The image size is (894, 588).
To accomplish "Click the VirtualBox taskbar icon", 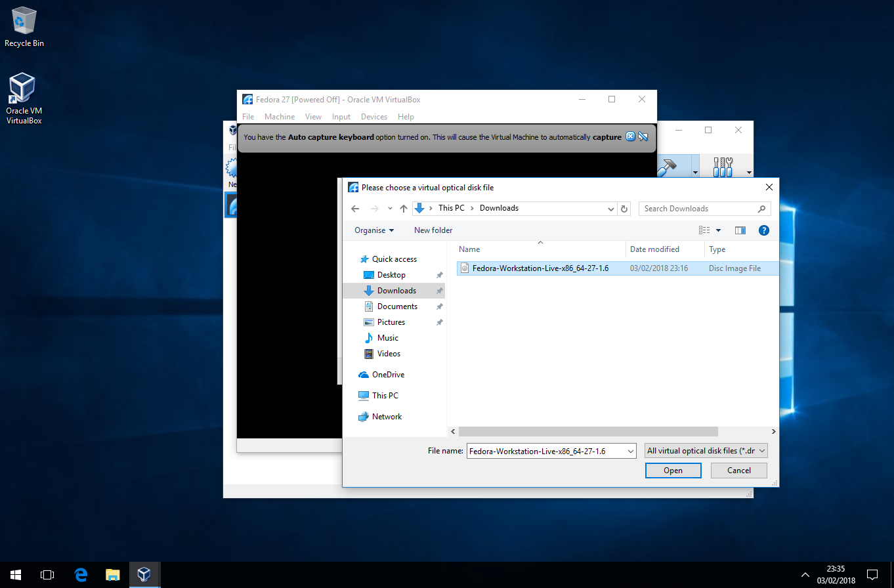I will (x=144, y=575).
